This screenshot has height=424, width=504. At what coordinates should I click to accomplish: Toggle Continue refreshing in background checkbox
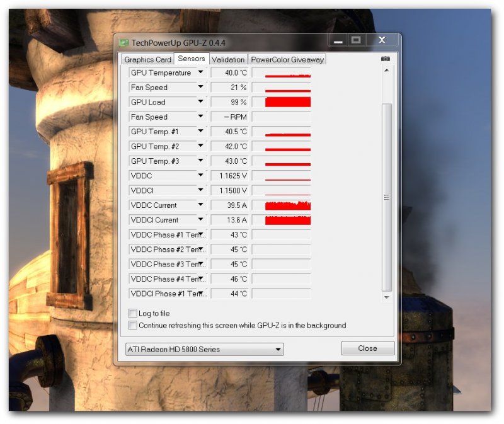point(132,325)
